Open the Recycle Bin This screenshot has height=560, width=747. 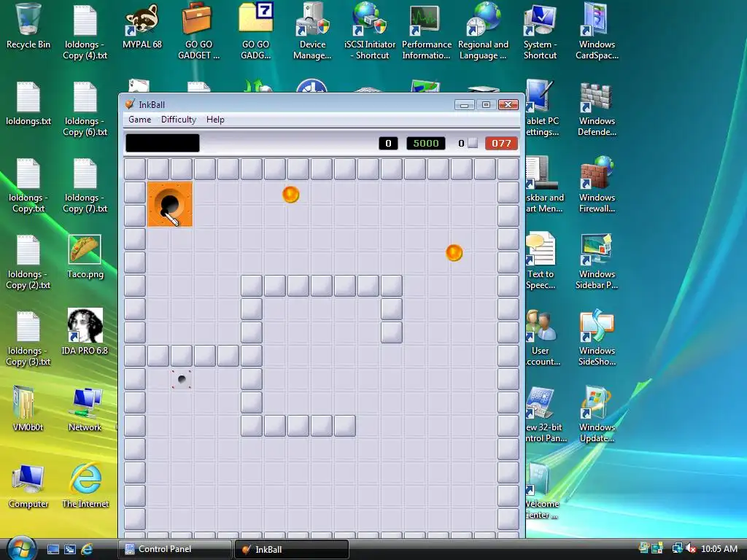[28, 26]
